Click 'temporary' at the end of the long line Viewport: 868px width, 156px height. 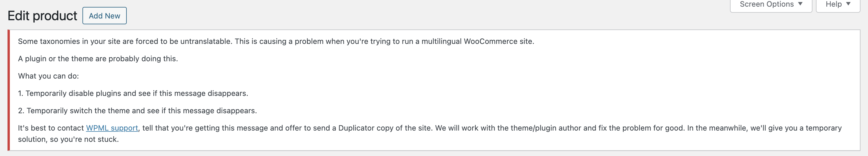click(823, 128)
